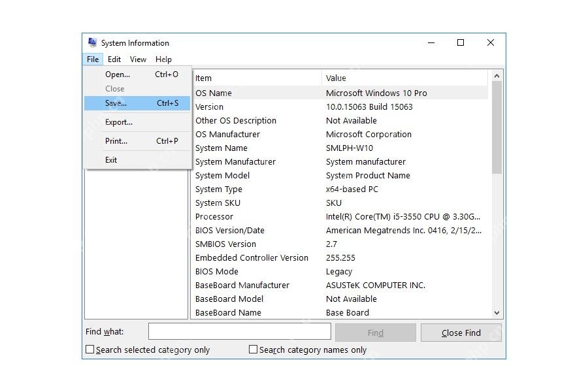The height and width of the screenshot is (392, 588).
Task: Select the System Model row
Action: [x=340, y=176]
